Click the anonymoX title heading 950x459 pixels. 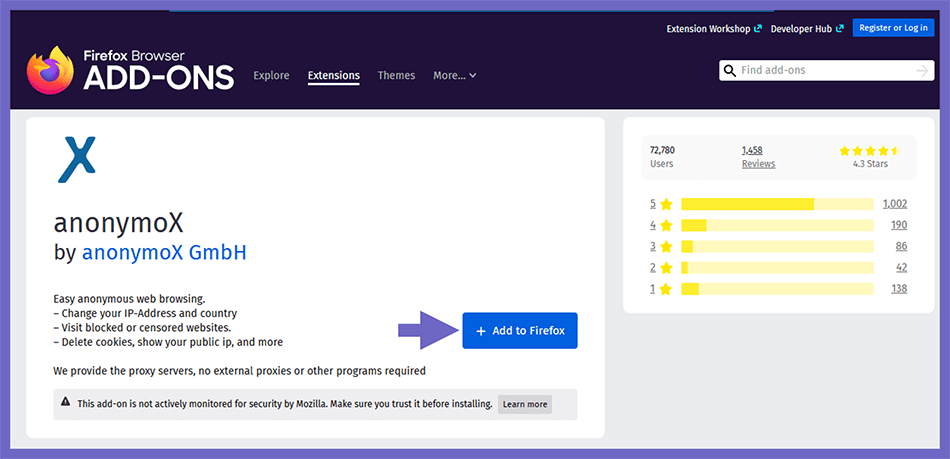(118, 223)
